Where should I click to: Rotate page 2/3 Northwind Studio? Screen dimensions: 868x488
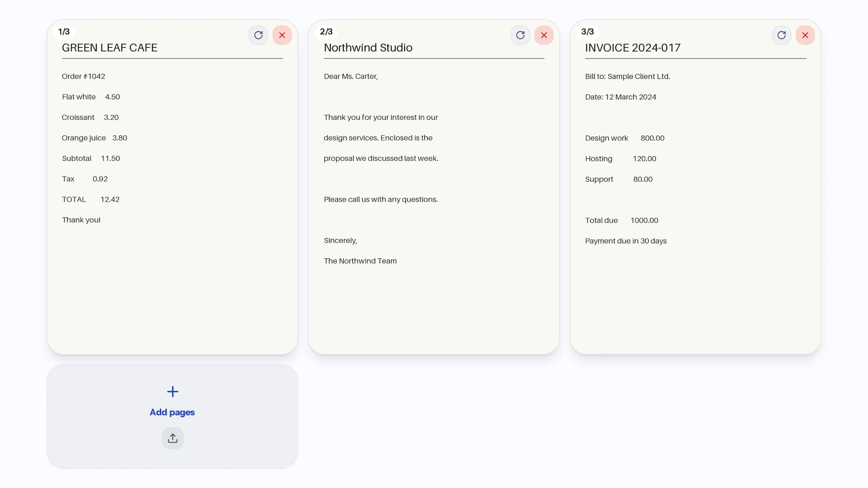(x=520, y=35)
